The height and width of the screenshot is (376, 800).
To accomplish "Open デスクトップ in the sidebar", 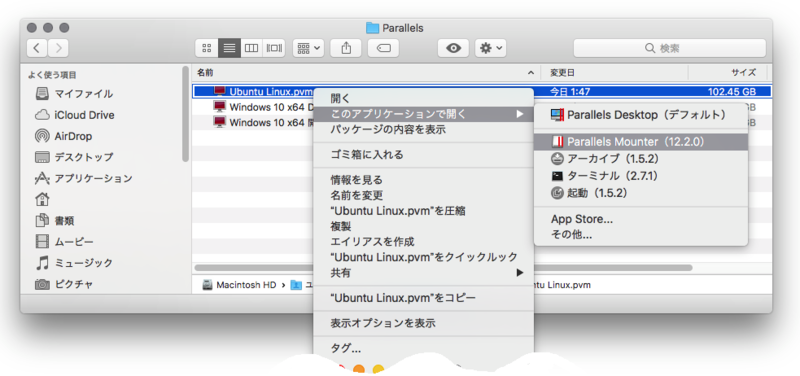I will point(74,157).
